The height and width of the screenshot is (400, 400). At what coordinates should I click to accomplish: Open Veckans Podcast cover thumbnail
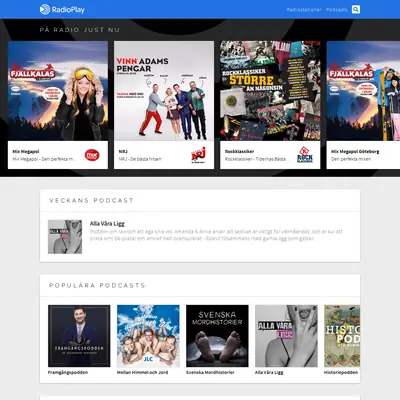click(65, 237)
